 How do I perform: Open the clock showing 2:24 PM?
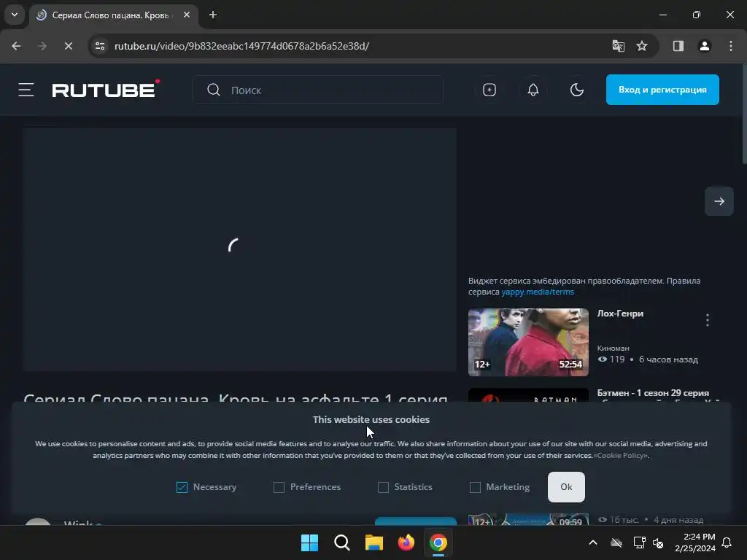click(x=695, y=542)
